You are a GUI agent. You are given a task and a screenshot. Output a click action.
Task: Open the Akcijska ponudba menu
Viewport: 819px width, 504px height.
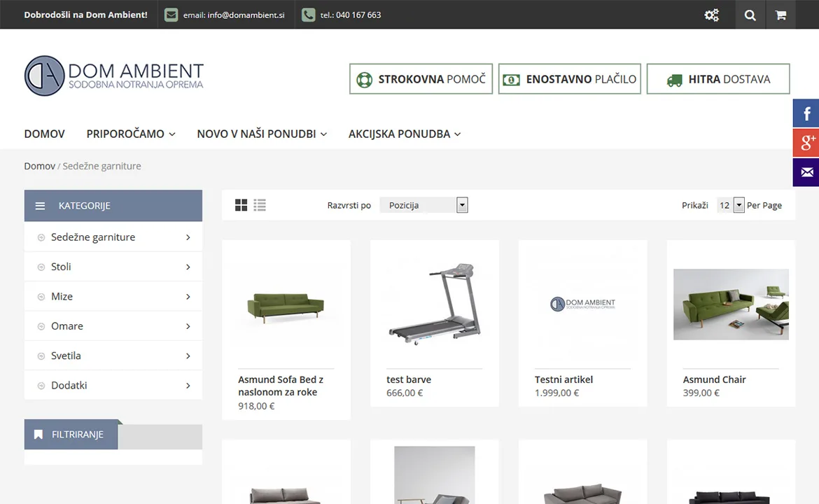(x=405, y=134)
